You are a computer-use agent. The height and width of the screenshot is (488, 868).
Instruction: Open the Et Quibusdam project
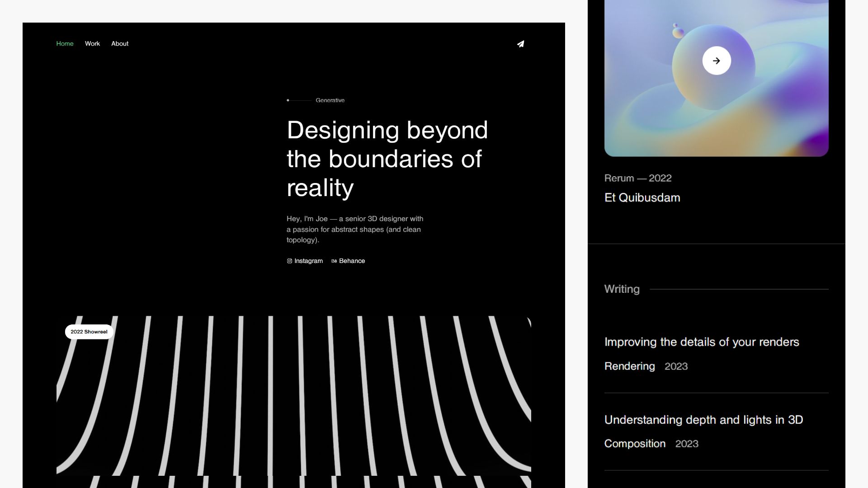(642, 197)
